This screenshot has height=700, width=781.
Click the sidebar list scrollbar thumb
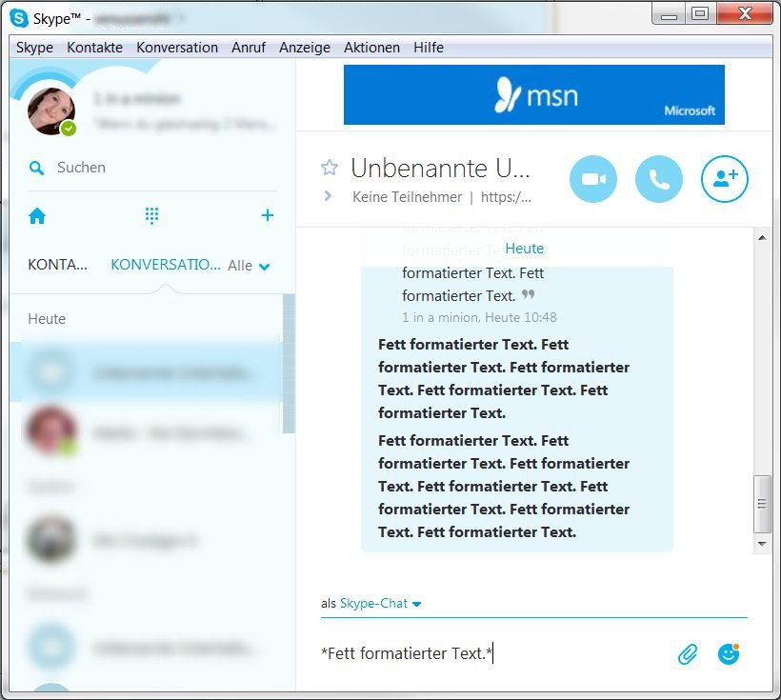289,364
